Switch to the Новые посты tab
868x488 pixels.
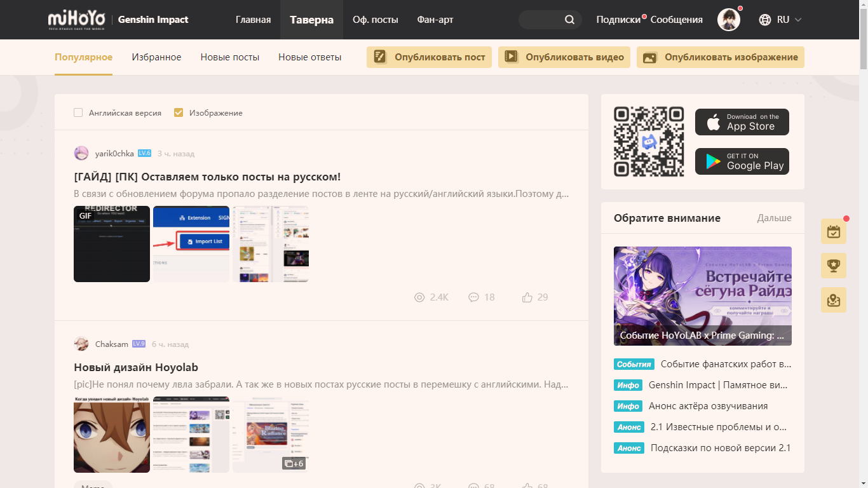229,57
